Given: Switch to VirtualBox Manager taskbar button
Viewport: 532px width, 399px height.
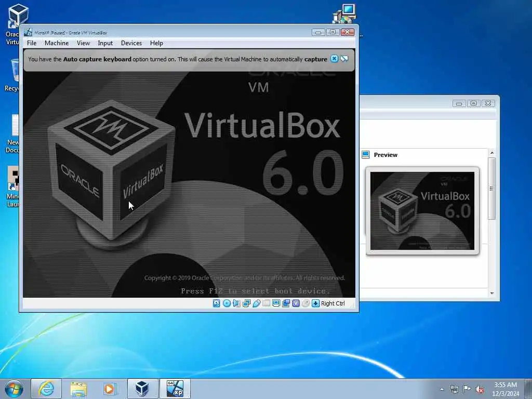Looking at the screenshot, I should pyautogui.click(x=142, y=389).
